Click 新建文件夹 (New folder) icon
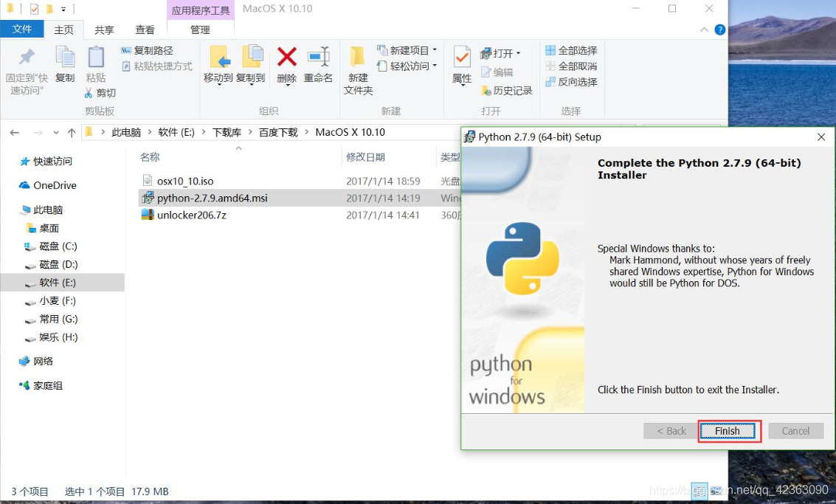 point(357,57)
